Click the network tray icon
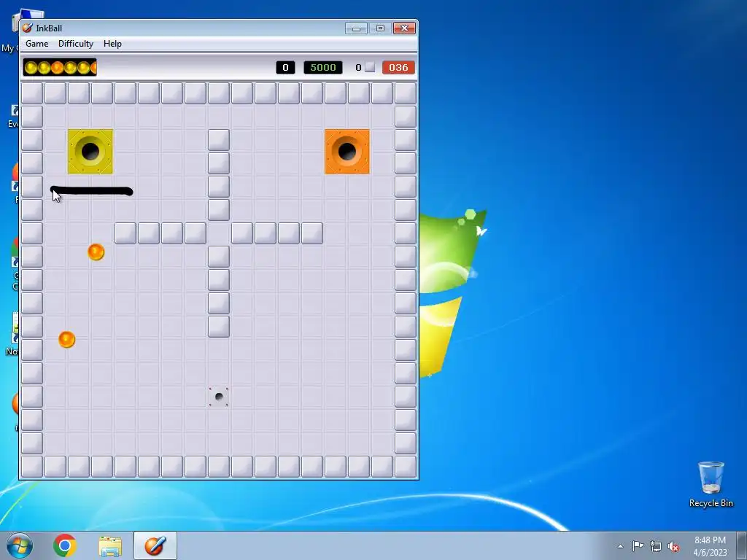The height and width of the screenshot is (560, 747). pos(656,546)
